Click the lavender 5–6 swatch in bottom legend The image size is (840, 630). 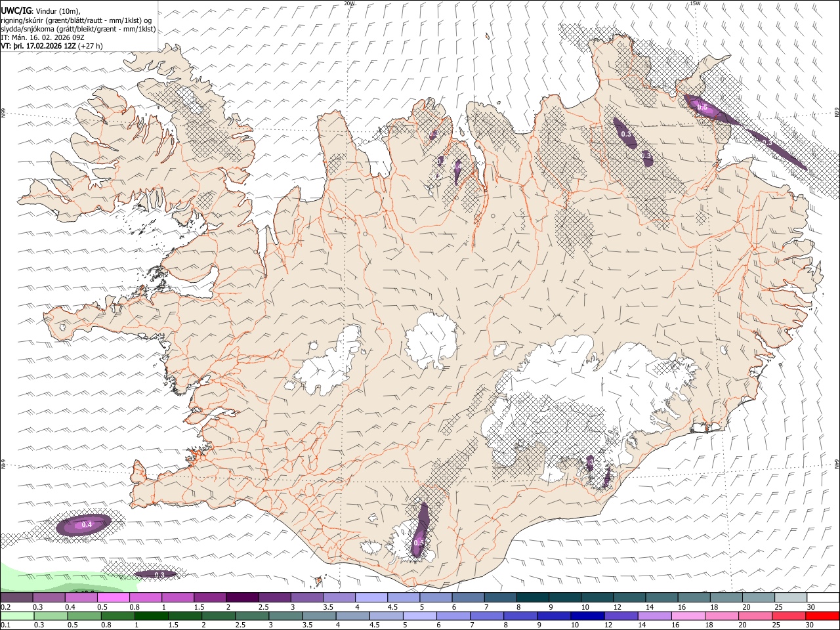tap(419, 616)
